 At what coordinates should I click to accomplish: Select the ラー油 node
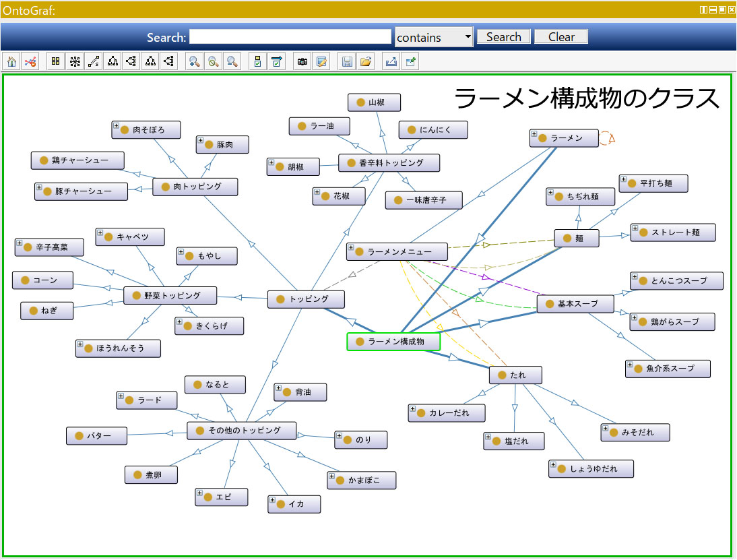tap(319, 126)
